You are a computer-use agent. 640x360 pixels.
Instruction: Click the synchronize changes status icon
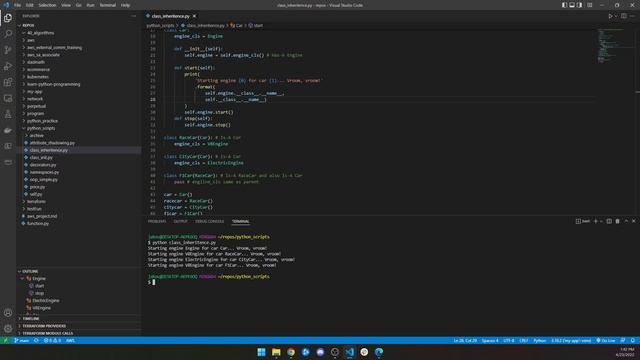point(36,340)
